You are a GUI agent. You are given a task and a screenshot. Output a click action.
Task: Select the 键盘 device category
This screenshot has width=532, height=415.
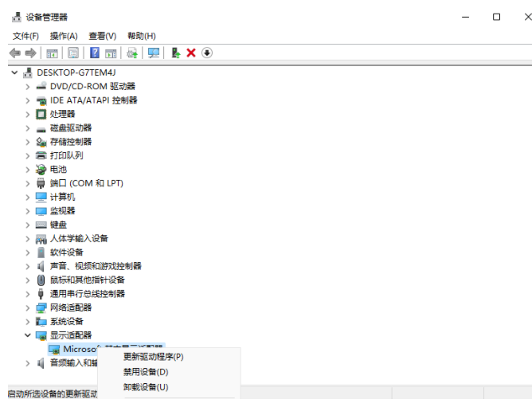[x=58, y=225]
